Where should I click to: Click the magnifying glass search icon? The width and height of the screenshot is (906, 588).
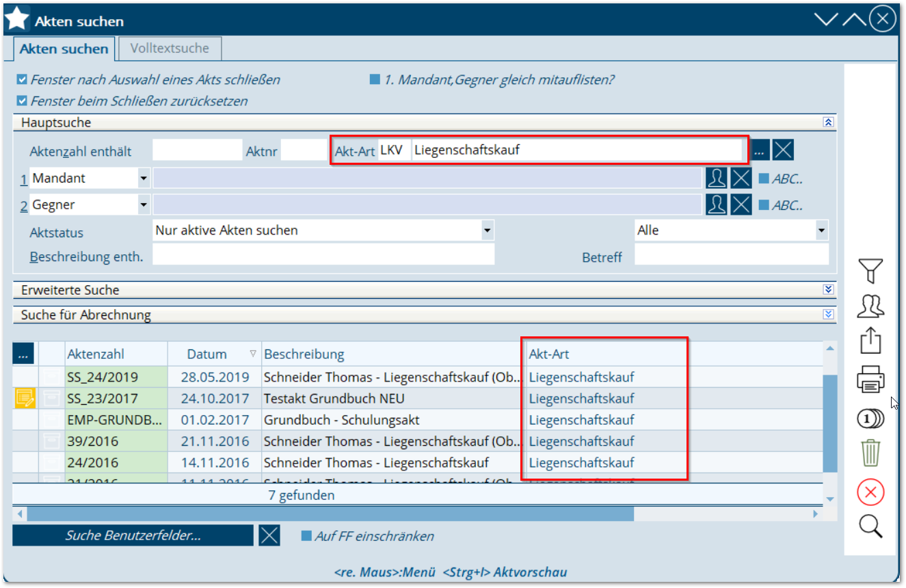click(870, 526)
